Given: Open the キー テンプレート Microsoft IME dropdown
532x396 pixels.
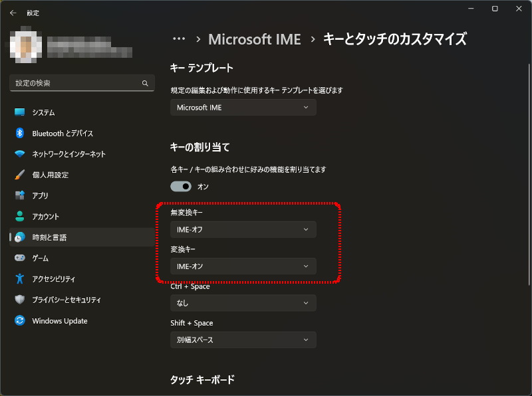Looking at the screenshot, I should 243,108.
